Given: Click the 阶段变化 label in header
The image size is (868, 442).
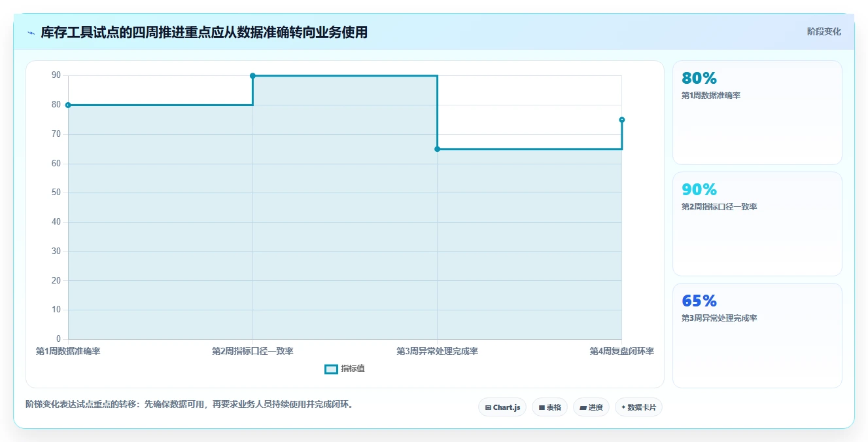Looking at the screenshot, I should click(x=824, y=31).
